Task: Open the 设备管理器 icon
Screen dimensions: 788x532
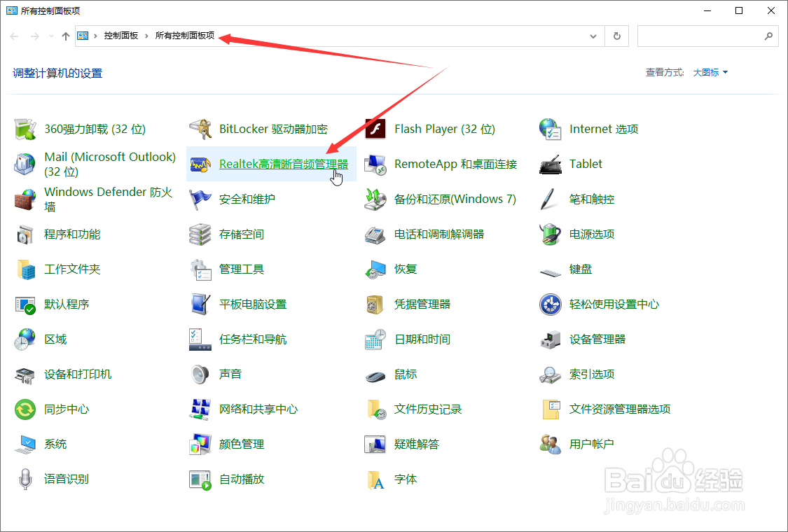Action: pos(551,339)
